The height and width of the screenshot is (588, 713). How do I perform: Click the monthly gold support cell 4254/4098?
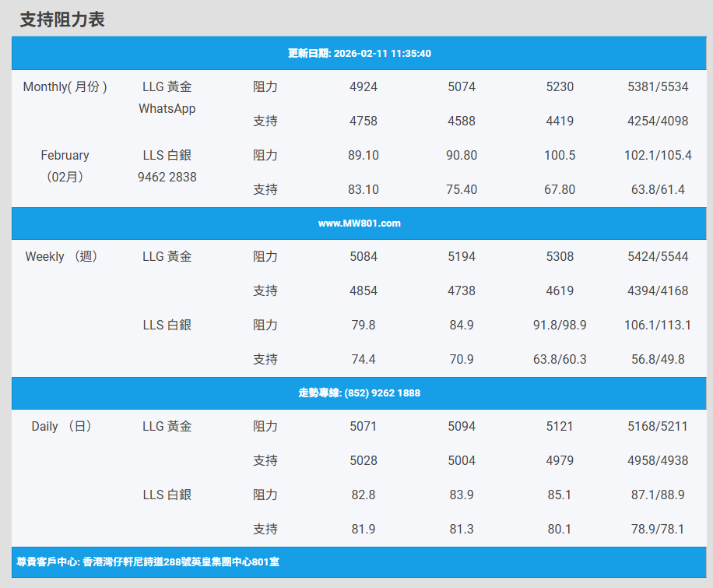(658, 121)
